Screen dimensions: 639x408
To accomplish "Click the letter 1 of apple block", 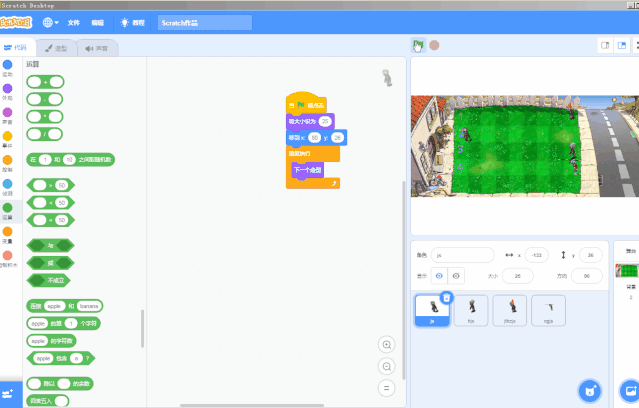I will click(x=63, y=324).
